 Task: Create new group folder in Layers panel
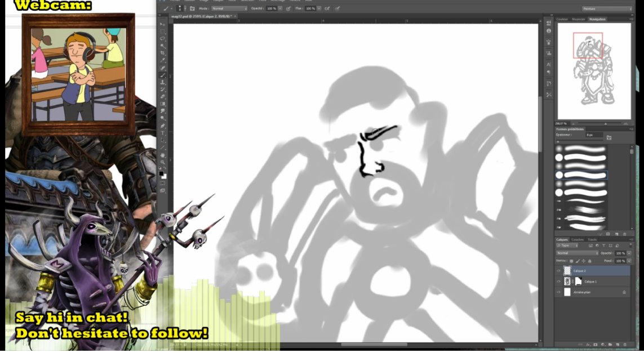click(610, 345)
